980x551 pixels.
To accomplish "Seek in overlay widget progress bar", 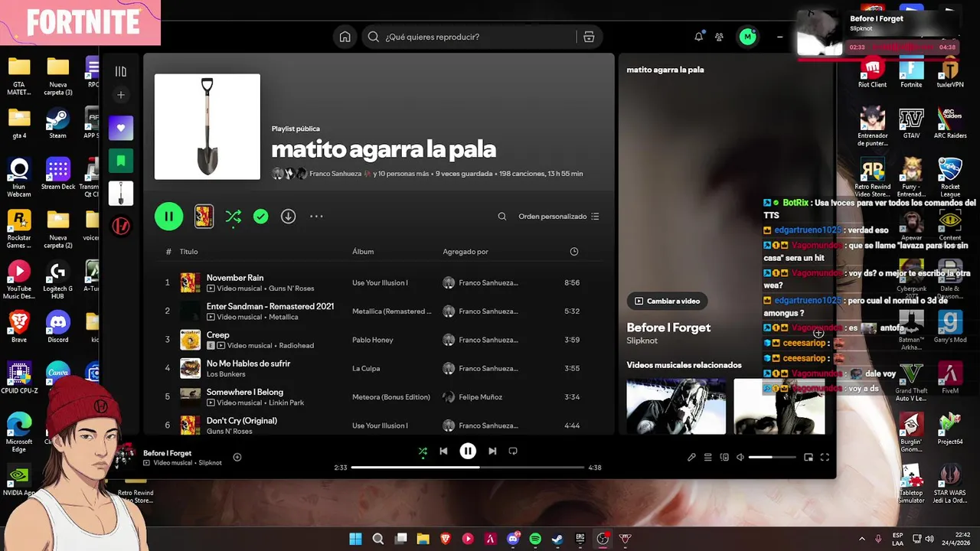I will 877,58.
